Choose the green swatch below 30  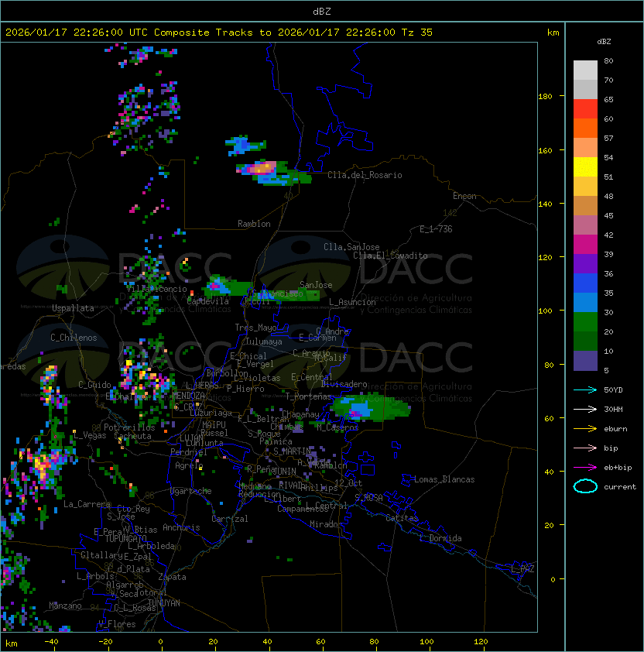pyautogui.click(x=585, y=322)
